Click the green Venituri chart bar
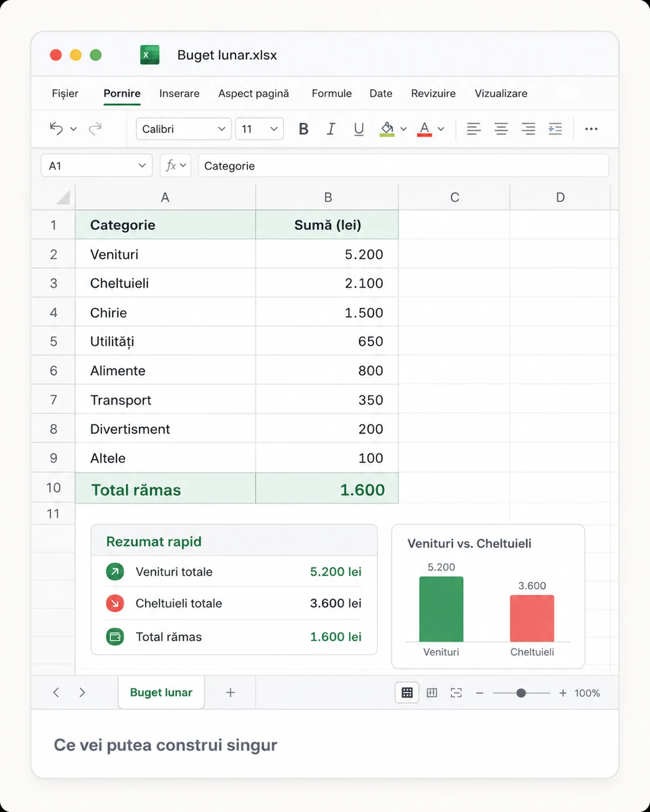650x812 pixels. (x=441, y=609)
